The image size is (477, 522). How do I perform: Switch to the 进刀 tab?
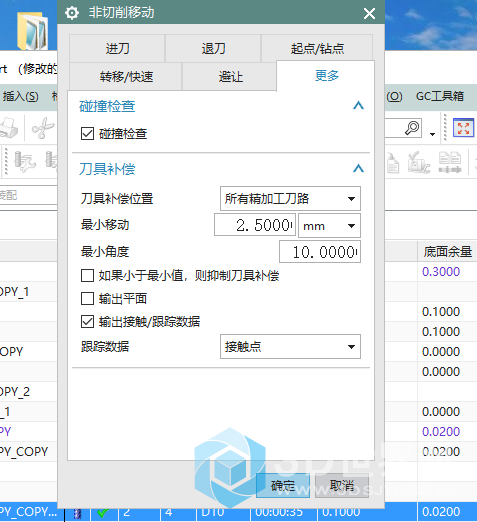pyautogui.click(x=117, y=49)
